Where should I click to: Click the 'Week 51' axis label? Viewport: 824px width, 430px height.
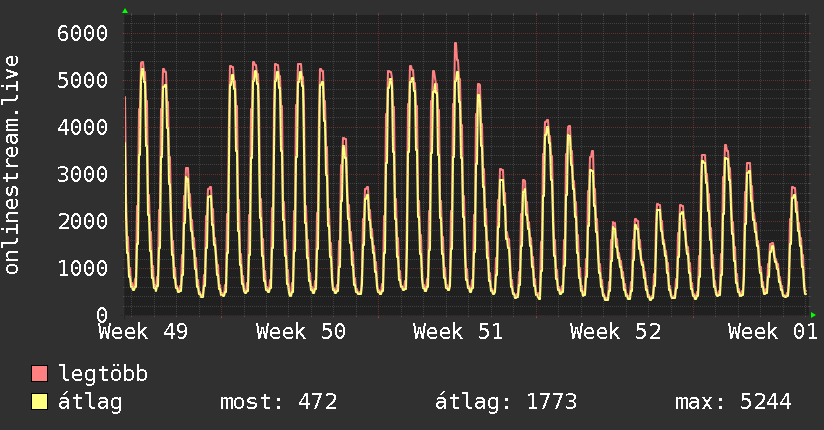458,332
